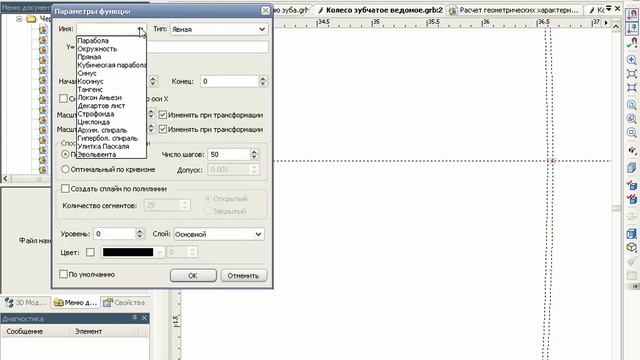Uncheck the second Изменять при трансформации checkbox
The height and width of the screenshot is (360, 640).
click(x=162, y=129)
